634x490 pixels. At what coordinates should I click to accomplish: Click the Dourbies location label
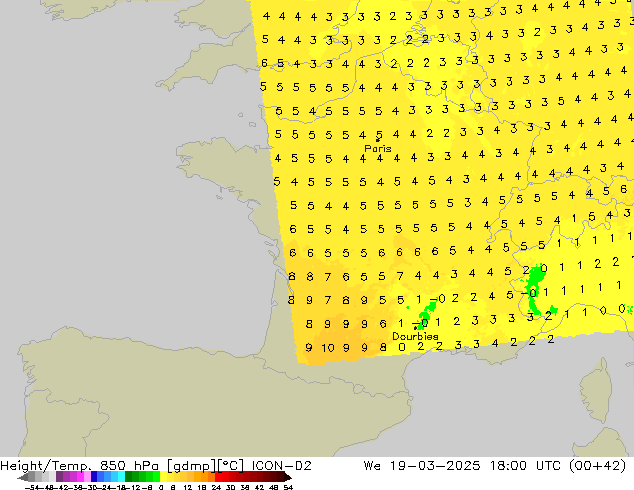(x=415, y=336)
